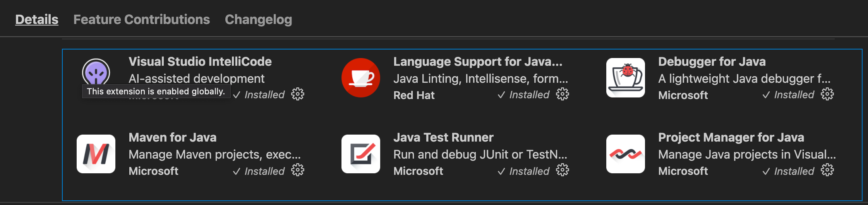Click Installed label for Java Test Runner

tap(523, 171)
